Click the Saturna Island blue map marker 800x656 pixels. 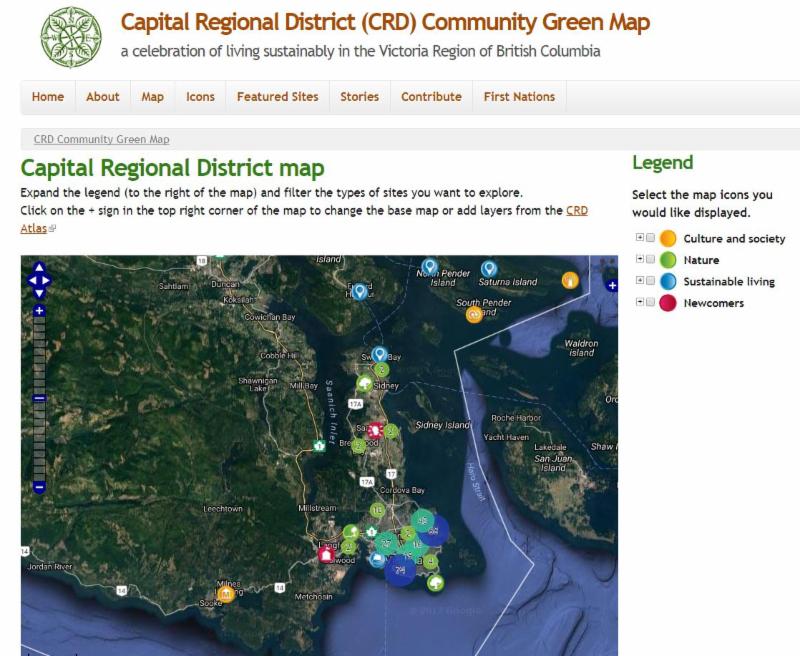(x=489, y=268)
